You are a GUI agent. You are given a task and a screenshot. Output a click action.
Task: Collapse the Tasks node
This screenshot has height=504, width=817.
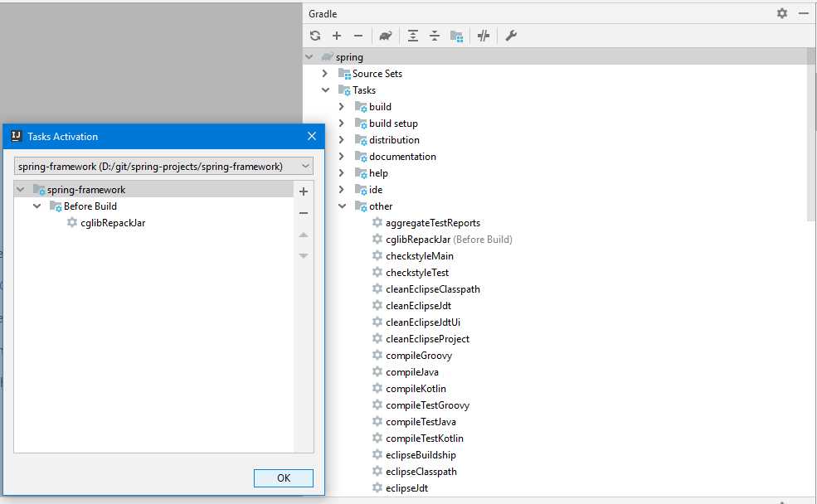(x=326, y=90)
